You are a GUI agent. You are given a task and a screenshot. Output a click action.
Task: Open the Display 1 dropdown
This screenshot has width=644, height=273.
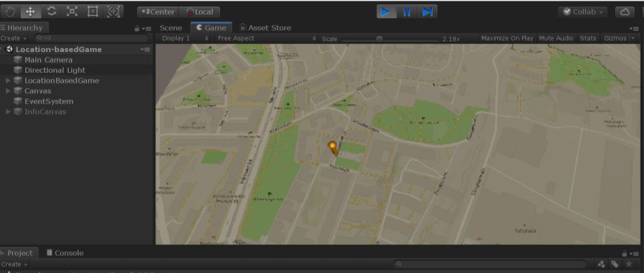pos(185,39)
